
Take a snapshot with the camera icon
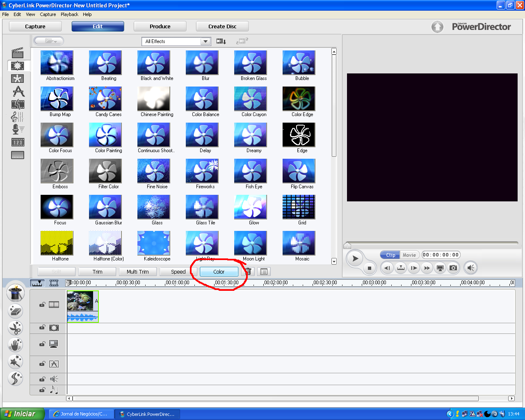click(x=453, y=268)
